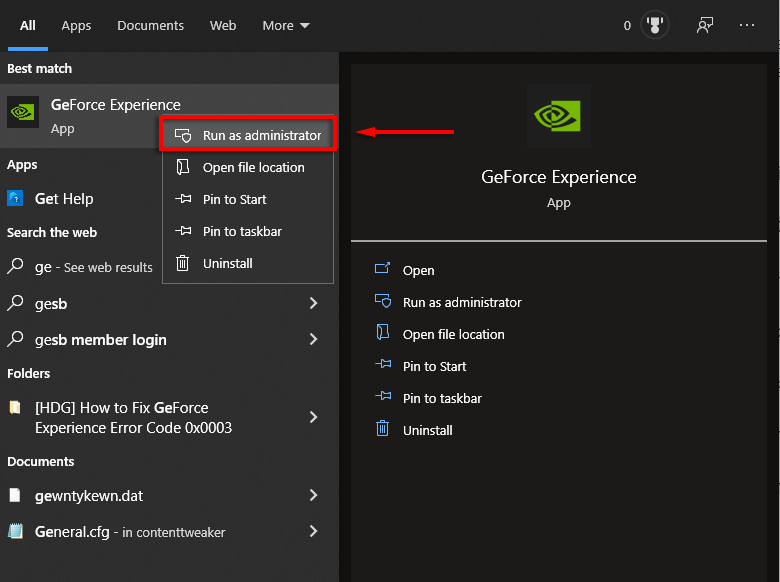Expand the gesb member login arrow
This screenshot has width=780, height=582.
click(x=313, y=340)
